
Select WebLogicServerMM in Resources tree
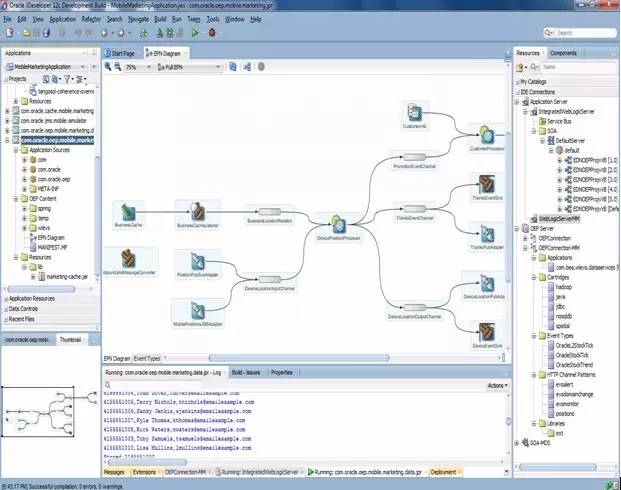tap(555, 219)
